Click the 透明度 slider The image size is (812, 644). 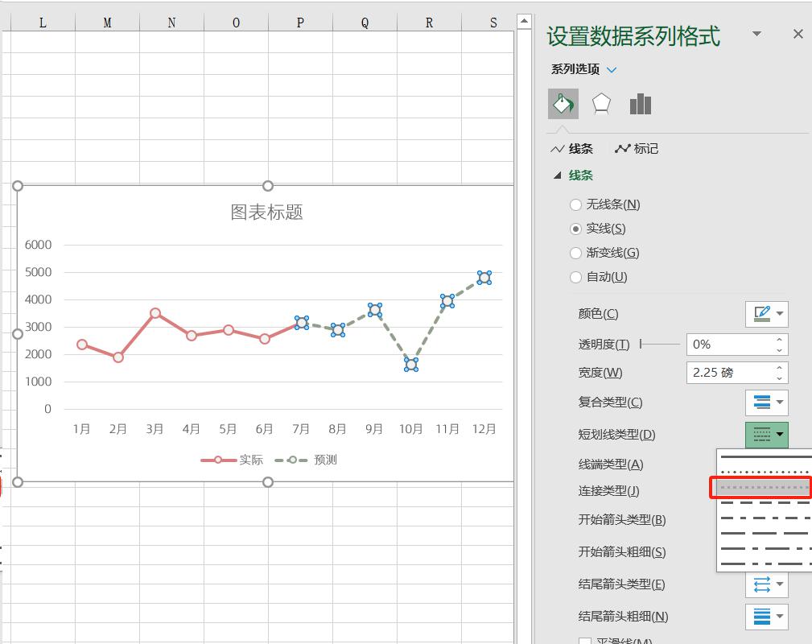click(x=660, y=344)
